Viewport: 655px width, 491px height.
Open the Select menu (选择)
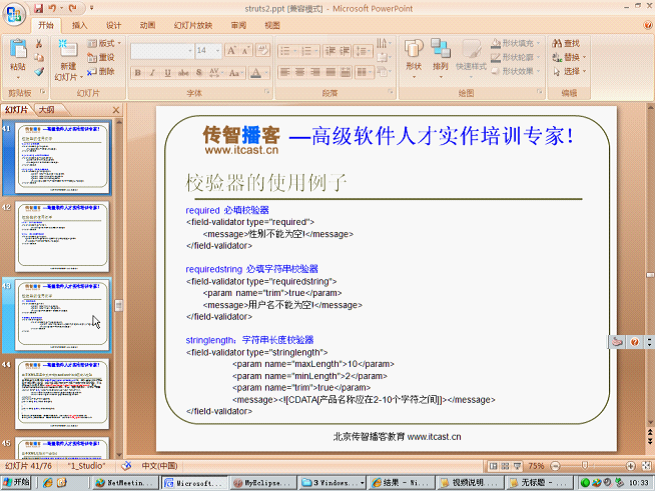coord(569,71)
